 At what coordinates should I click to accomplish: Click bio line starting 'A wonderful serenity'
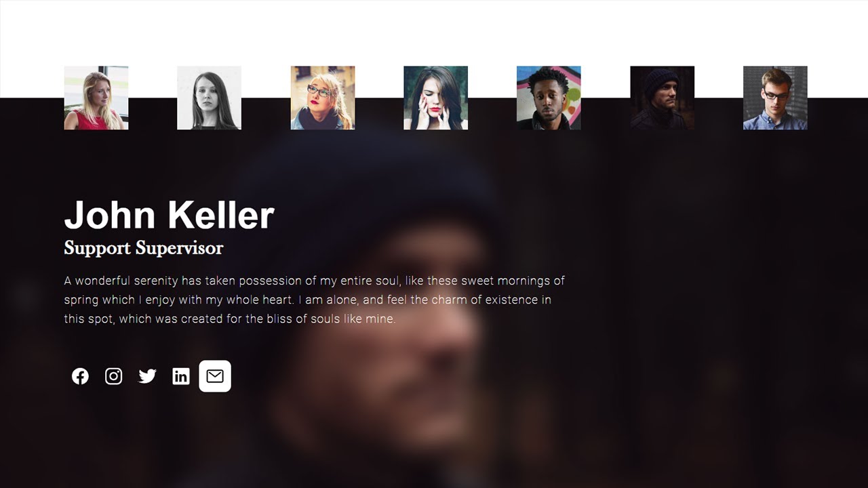tap(315, 281)
